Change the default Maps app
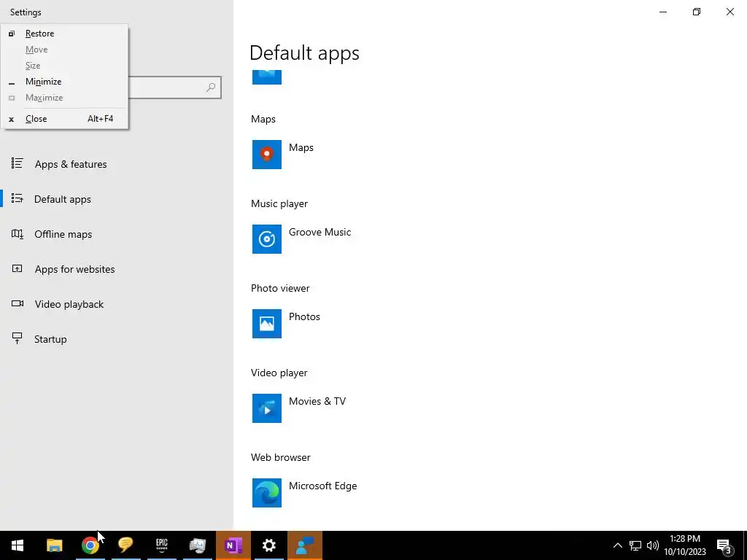Screen dimensions: 747x560 (x=301, y=148)
